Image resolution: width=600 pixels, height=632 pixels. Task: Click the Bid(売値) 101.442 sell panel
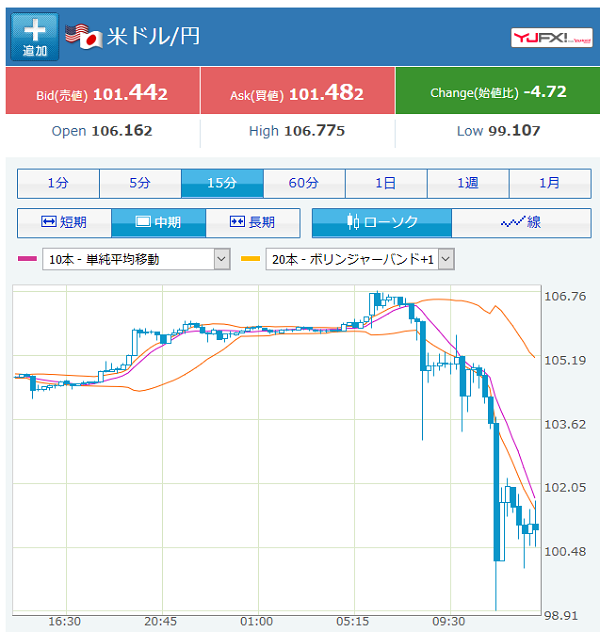tap(102, 93)
